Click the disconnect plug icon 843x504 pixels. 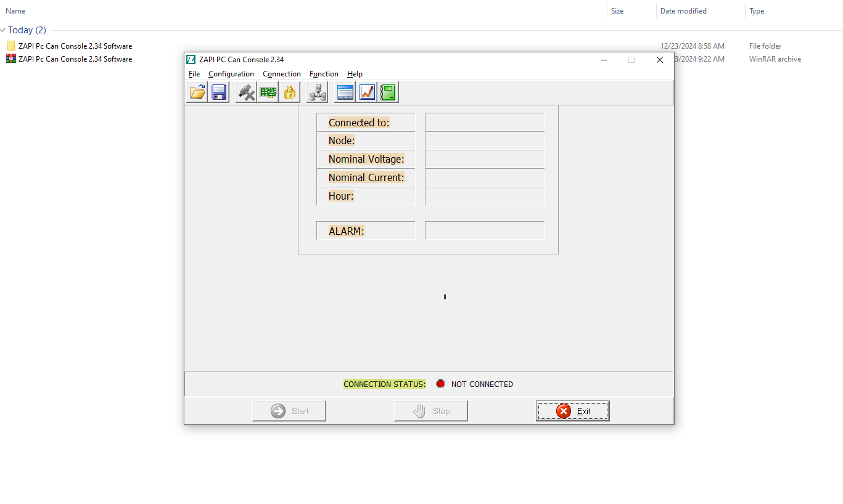(246, 92)
